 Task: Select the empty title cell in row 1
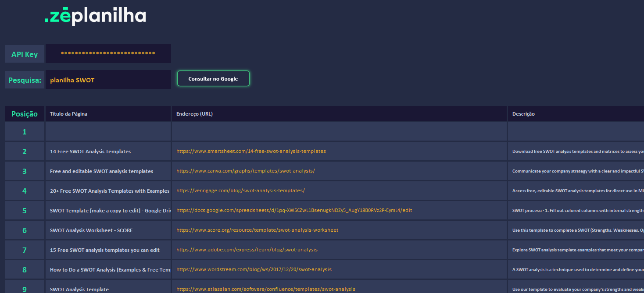click(x=108, y=131)
